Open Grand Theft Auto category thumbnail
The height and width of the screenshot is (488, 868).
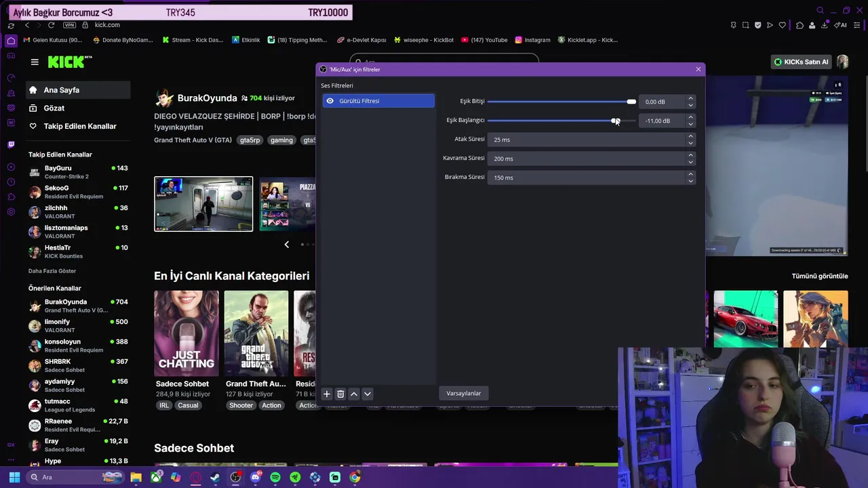(256, 333)
